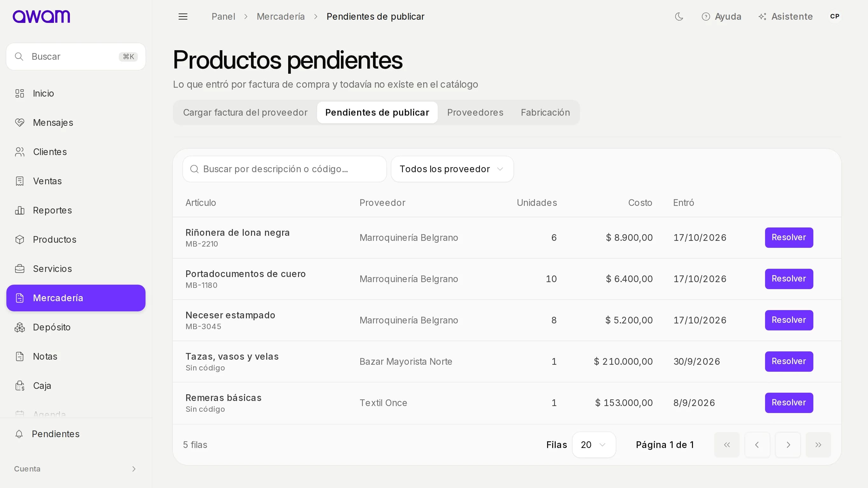The height and width of the screenshot is (488, 868).
Task: Toggle the sidebar hamburger menu
Action: click(x=183, y=17)
